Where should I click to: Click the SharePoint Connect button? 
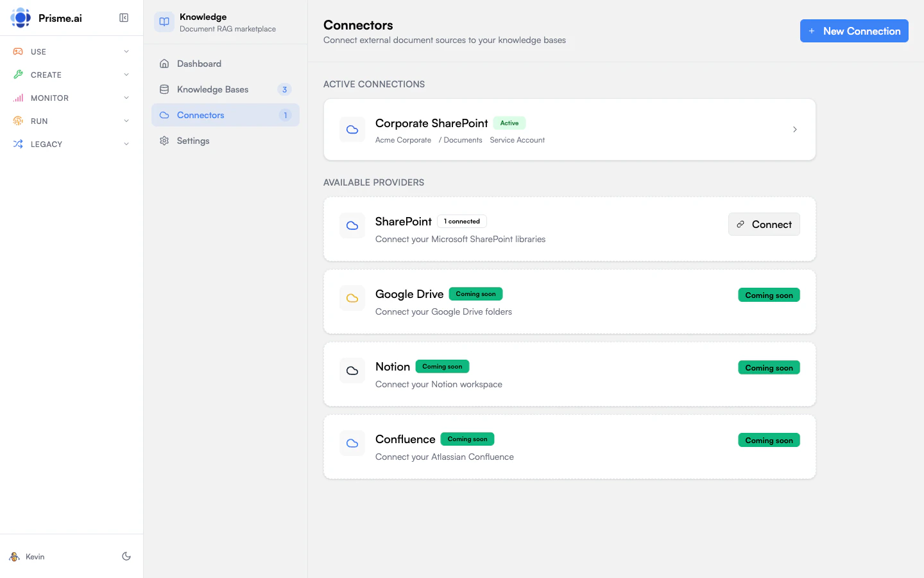coord(764,224)
